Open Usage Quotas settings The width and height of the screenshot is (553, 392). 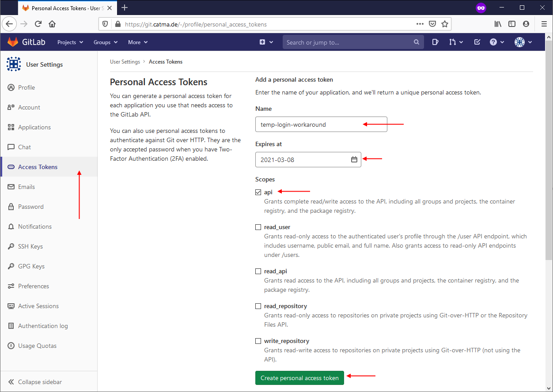[x=49, y=346]
